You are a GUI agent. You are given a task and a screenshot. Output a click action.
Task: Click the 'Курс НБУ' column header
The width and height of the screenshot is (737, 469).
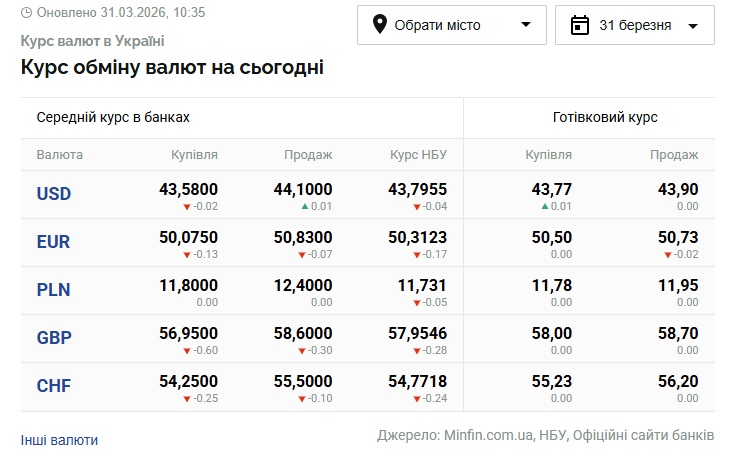(x=418, y=155)
